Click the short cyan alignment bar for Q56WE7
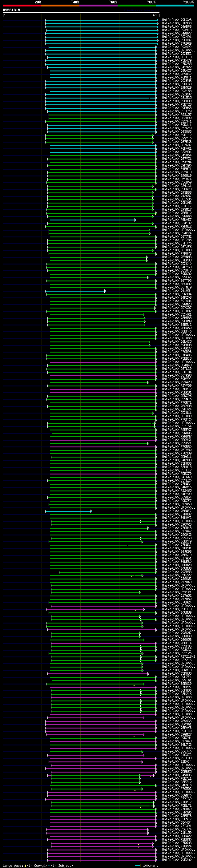 coord(69,511)
